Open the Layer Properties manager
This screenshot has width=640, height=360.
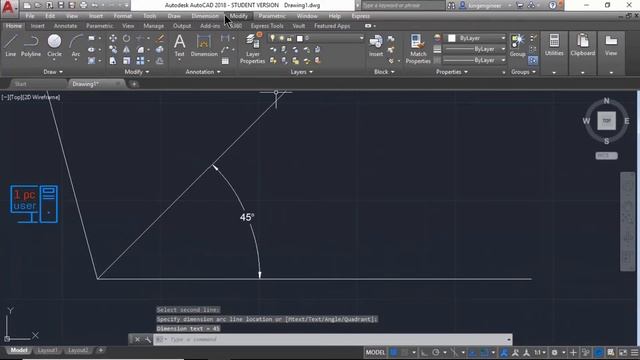pos(252,49)
